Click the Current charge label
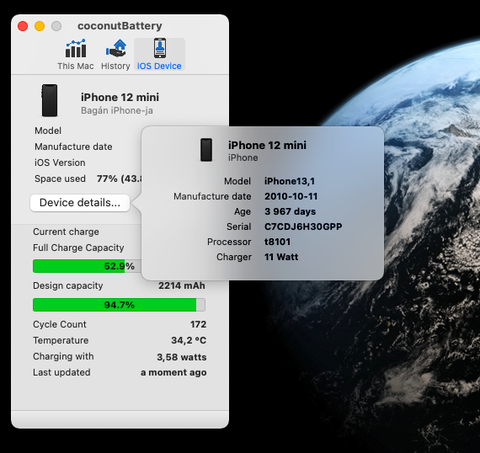The width and height of the screenshot is (480, 453). [x=66, y=232]
